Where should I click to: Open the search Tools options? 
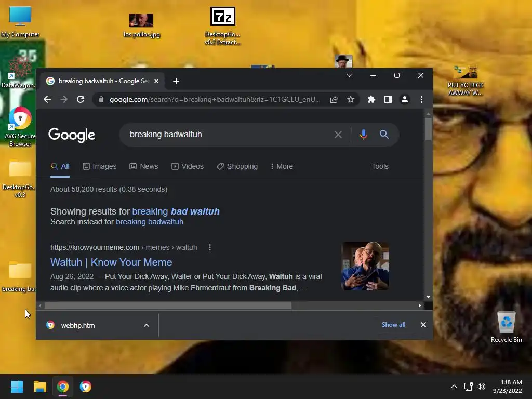coord(380,166)
